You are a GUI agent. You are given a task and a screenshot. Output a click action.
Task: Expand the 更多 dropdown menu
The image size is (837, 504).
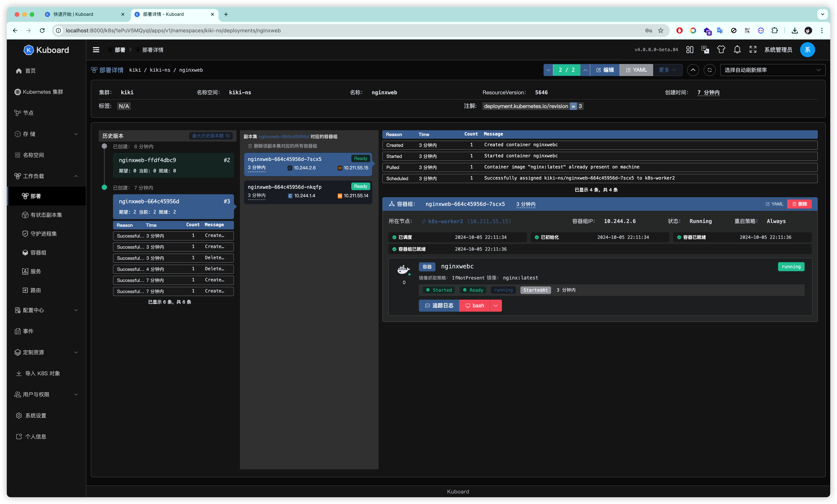tap(667, 70)
